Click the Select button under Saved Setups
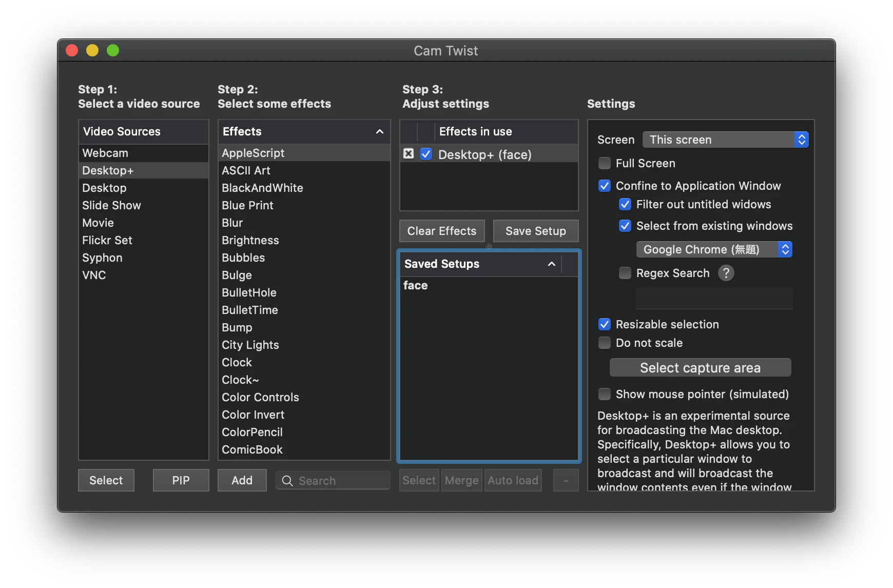This screenshot has height=588, width=893. (419, 480)
